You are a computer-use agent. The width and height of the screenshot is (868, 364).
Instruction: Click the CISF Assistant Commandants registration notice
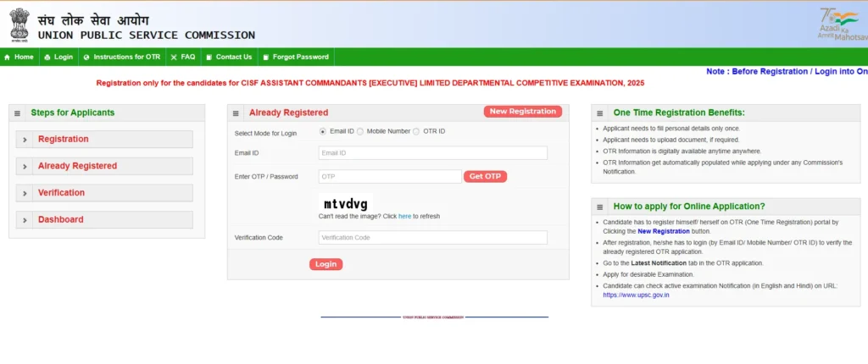(x=370, y=83)
